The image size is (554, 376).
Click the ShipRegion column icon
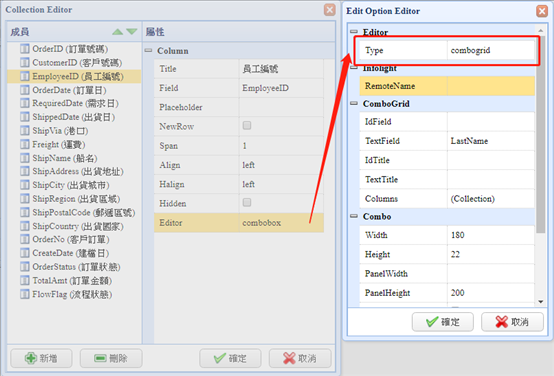[x=24, y=199]
